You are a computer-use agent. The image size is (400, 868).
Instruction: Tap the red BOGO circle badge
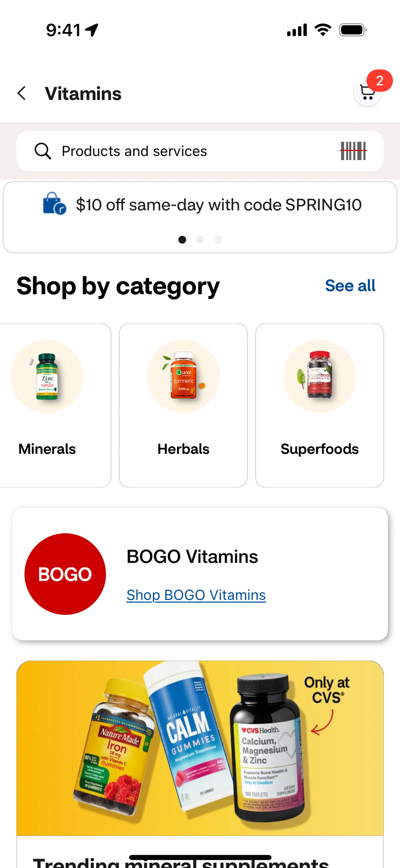[65, 574]
